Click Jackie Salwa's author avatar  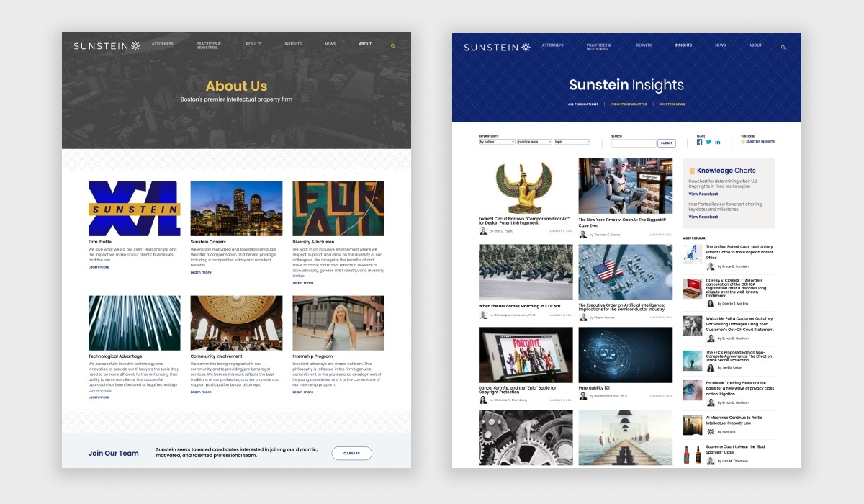[x=711, y=368]
